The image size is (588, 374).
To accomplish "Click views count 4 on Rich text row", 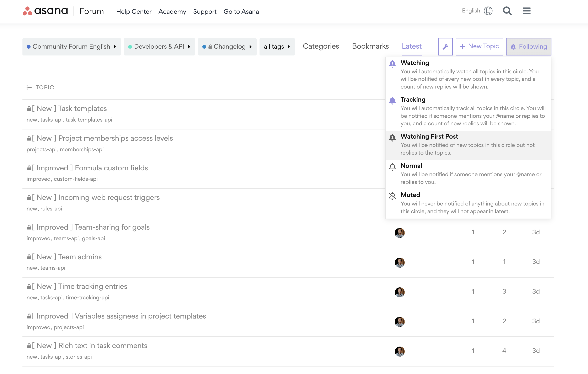I will tap(504, 351).
